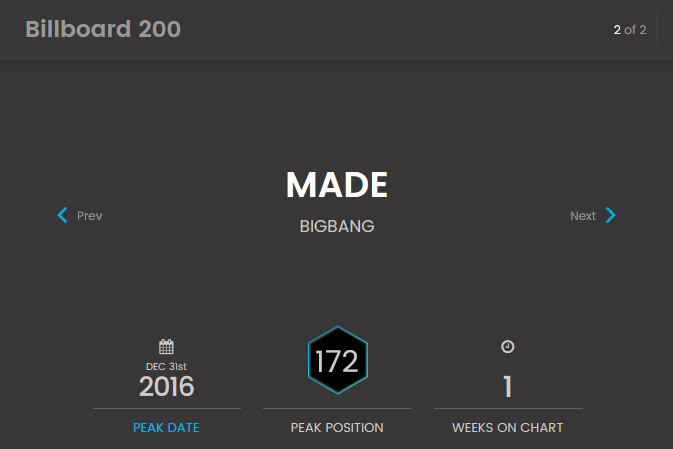Click the PEAK POSITION label
Screen dimensions: 673x449
[x=337, y=428]
